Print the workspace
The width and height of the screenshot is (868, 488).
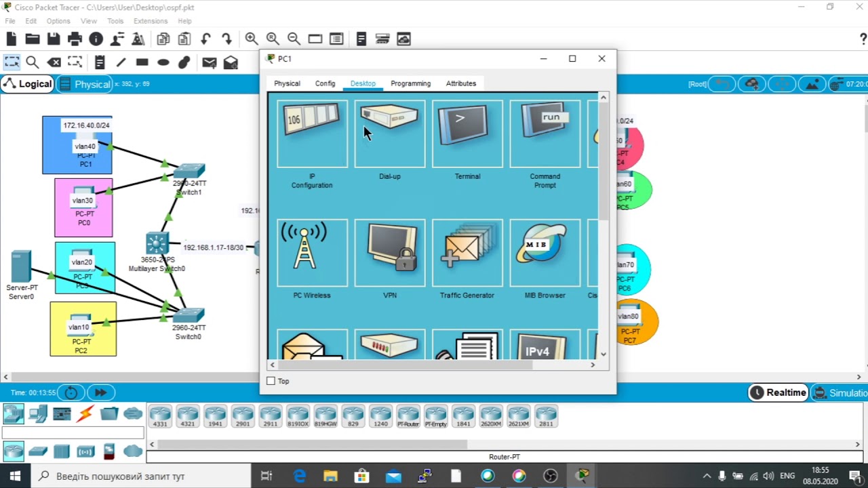pos(75,39)
